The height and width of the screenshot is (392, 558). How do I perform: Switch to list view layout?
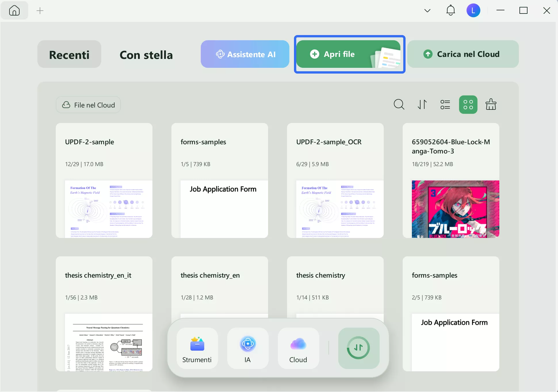[x=445, y=104]
